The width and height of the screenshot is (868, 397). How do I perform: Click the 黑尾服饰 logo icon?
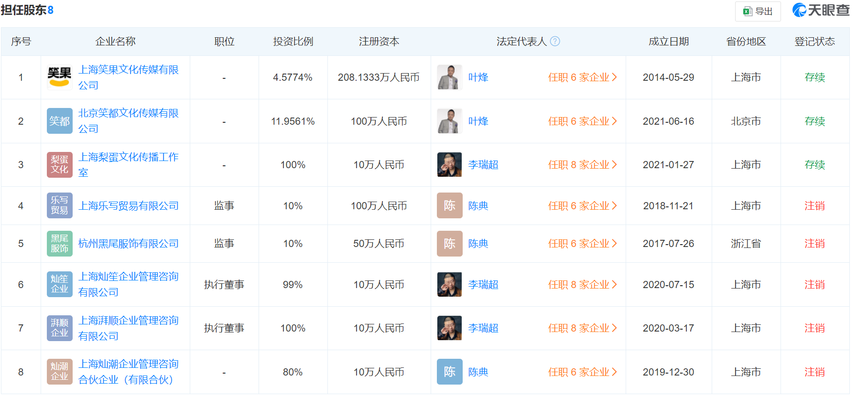(x=59, y=244)
